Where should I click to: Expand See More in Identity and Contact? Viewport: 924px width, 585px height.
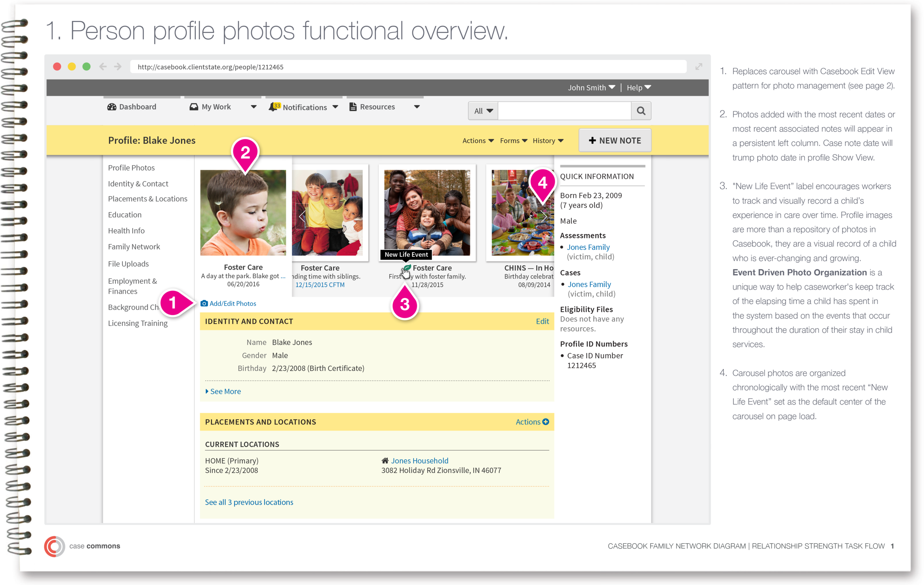pyautogui.click(x=223, y=391)
